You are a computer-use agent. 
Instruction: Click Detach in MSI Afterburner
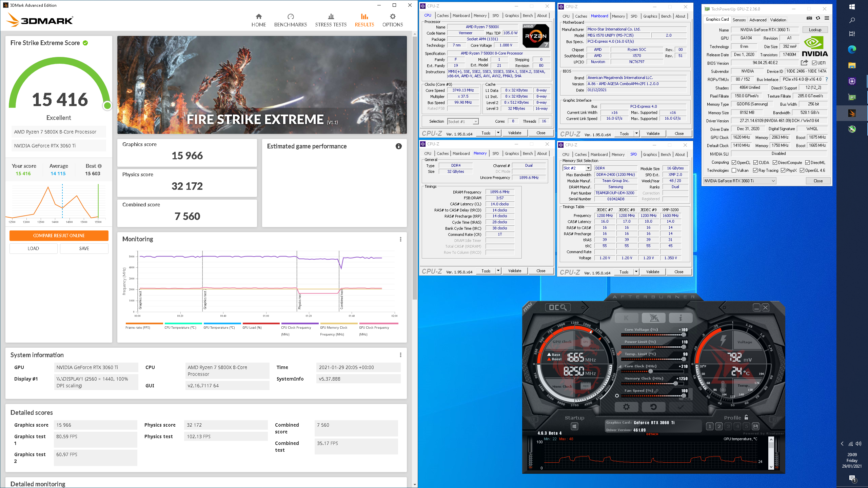[x=652, y=434]
